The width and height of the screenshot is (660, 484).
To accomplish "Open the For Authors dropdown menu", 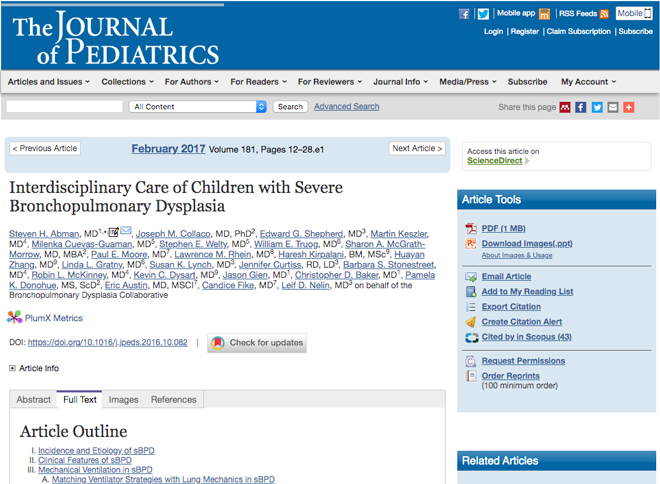I will click(x=192, y=82).
